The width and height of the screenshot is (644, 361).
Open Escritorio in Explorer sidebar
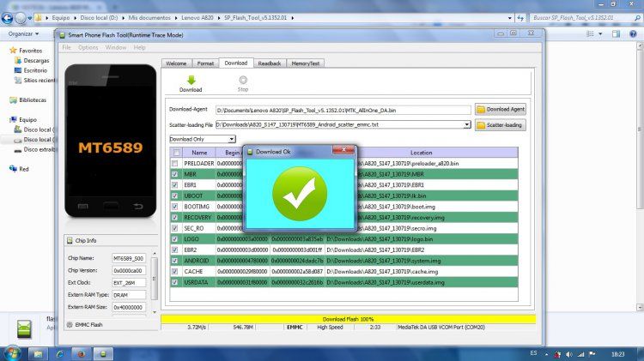tap(35, 70)
